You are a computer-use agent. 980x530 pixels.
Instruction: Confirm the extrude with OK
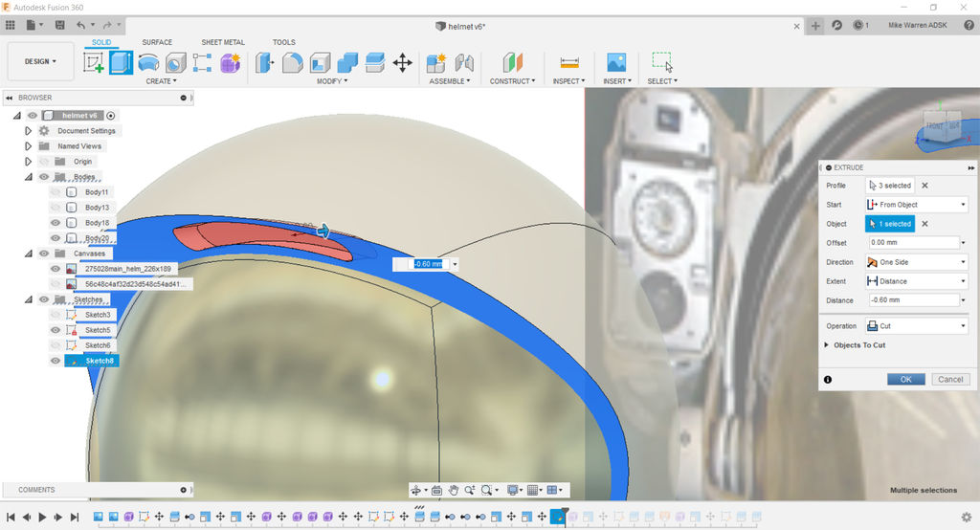pyautogui.click(x=905, y=380)
